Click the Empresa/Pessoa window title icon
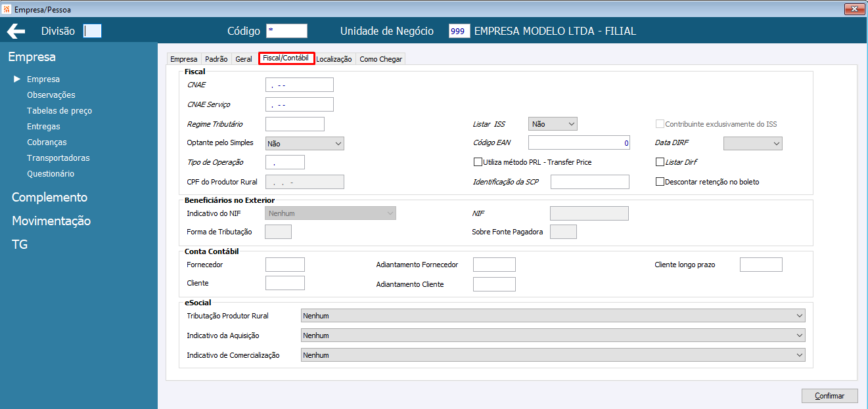The width and height of the screenshot is (868, 409). 7,9
